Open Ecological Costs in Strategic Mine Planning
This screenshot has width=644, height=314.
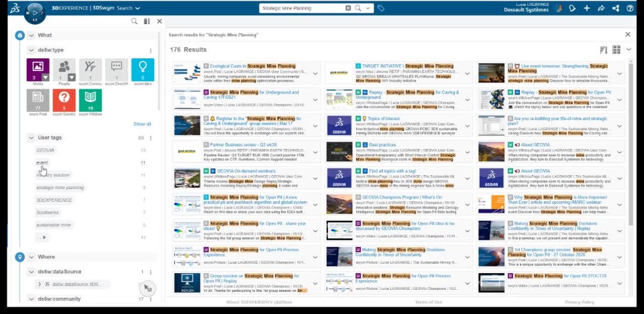pyautogui.click(x=253, y=66)
